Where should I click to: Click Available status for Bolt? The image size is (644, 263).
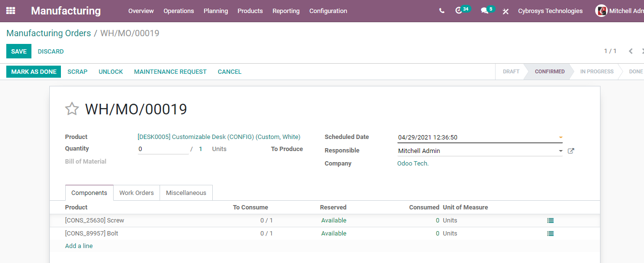(x=334, y=234)
